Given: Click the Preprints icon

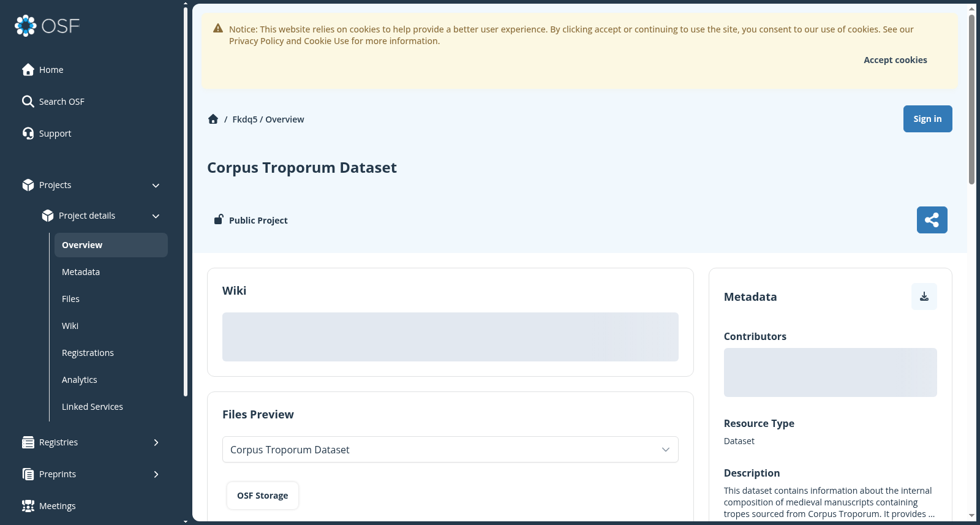Looking at the screenshot, I should (x=28, y=474).
